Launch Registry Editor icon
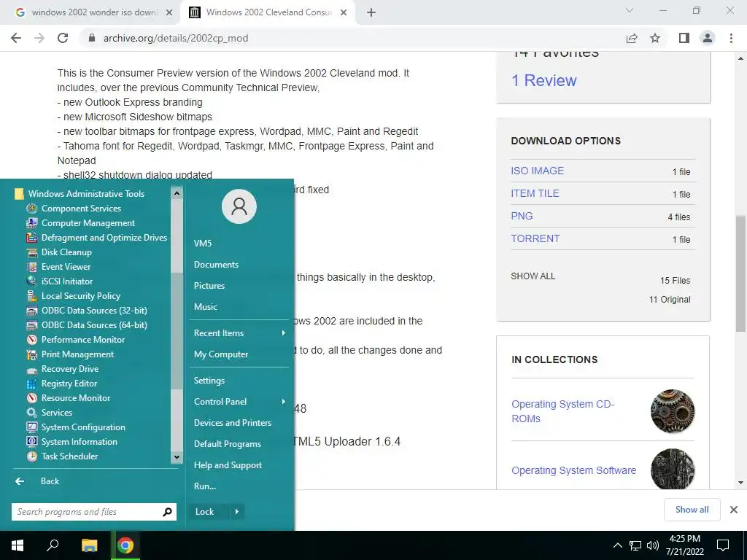The image size is (747, 560). click(32, 384)
